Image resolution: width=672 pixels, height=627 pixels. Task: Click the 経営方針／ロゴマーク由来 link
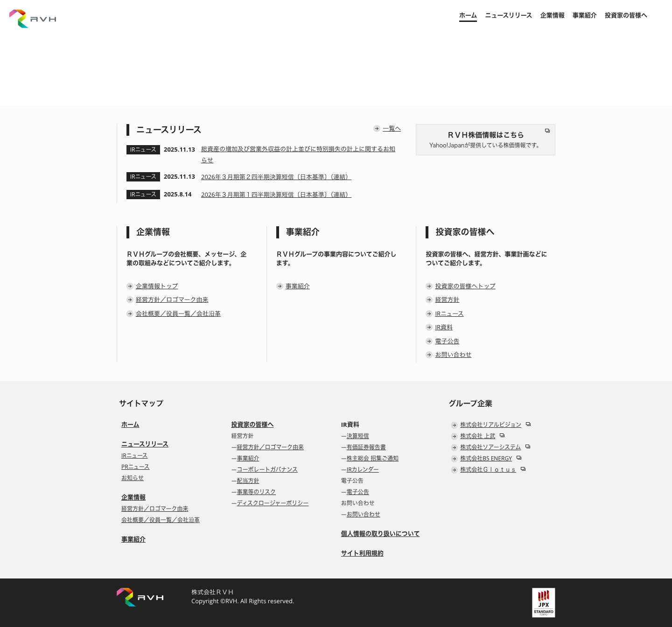tap(172, 300)
